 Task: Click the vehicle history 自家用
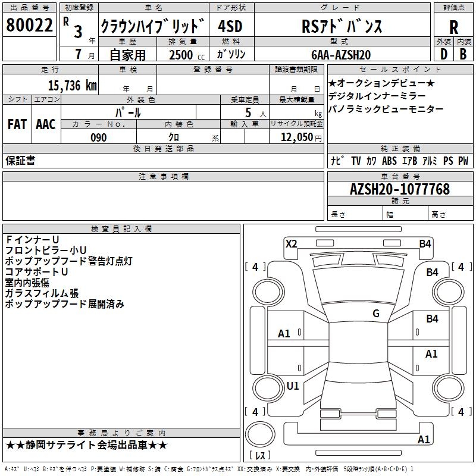pyautogui.click(x=127, y=55)
